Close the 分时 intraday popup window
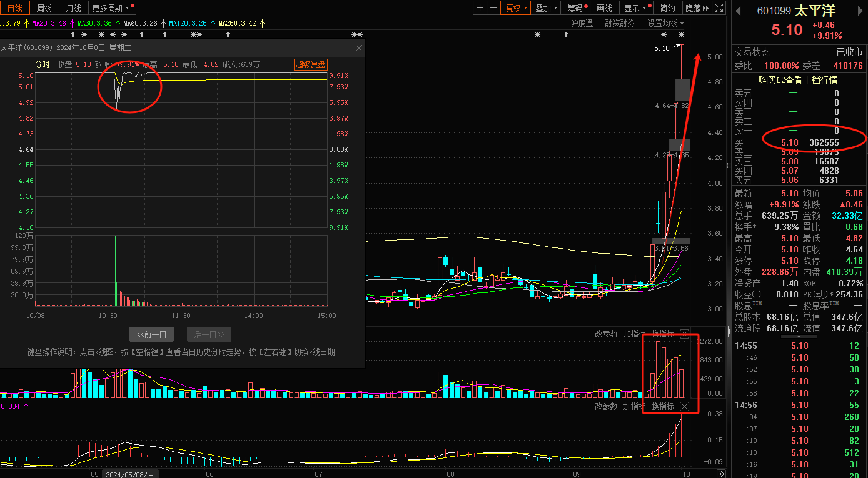 [358, 47]
